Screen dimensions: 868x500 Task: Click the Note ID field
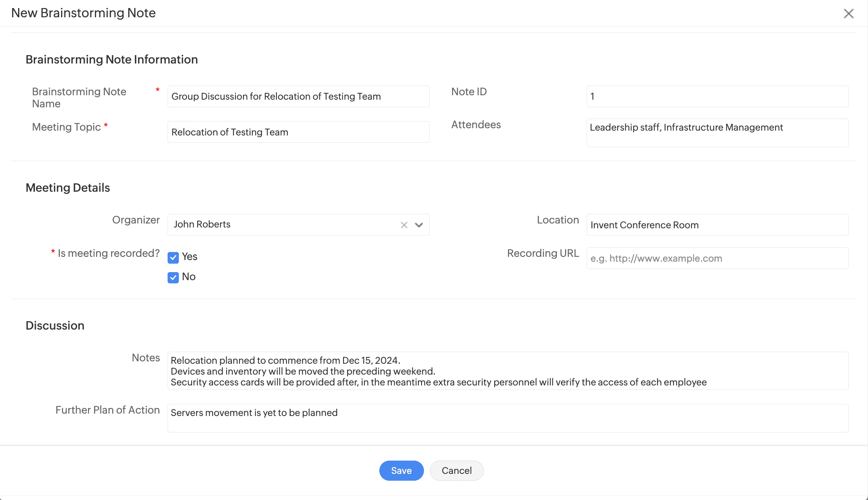(717, 96)
